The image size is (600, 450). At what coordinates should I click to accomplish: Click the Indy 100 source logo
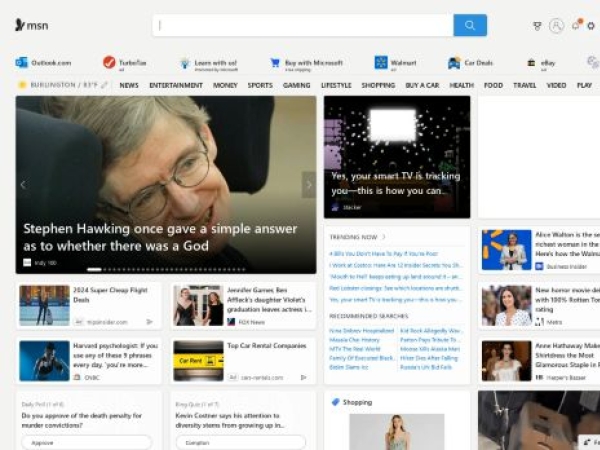click(x=27, y=262)
